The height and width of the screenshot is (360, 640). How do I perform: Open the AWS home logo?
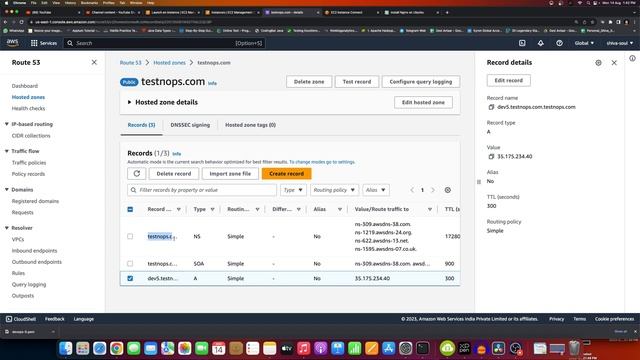(x=12, y=42)
